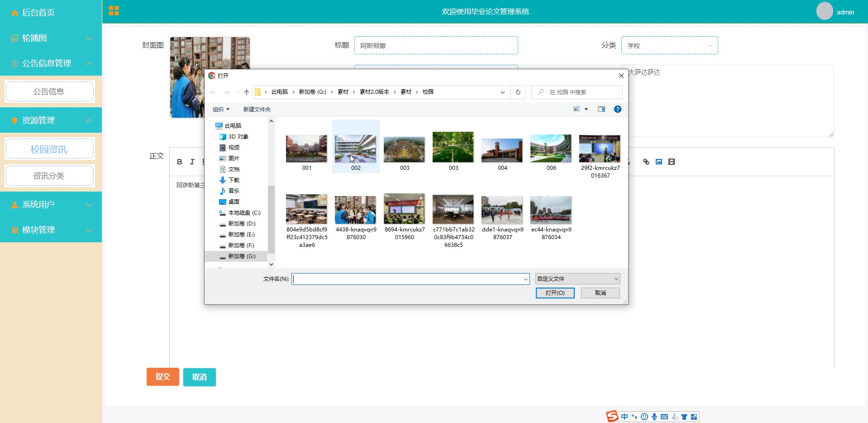Image resolution: width=868 pixels, height=423 pixels.
Task: Click the orange 提交 button
Action: tap(162, 377)
